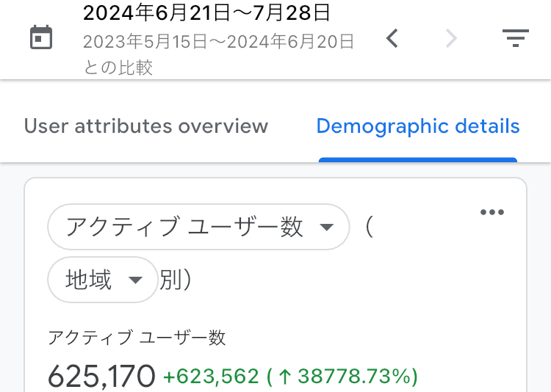Click the +623,562 change figure
This screenshot has height=392, width=551.
[211, 377]
